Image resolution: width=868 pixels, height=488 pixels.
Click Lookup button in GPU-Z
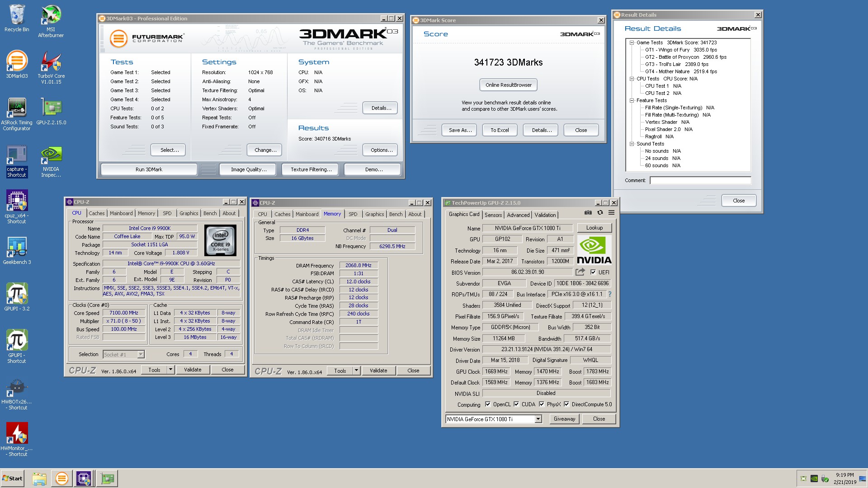click(594, 228)
